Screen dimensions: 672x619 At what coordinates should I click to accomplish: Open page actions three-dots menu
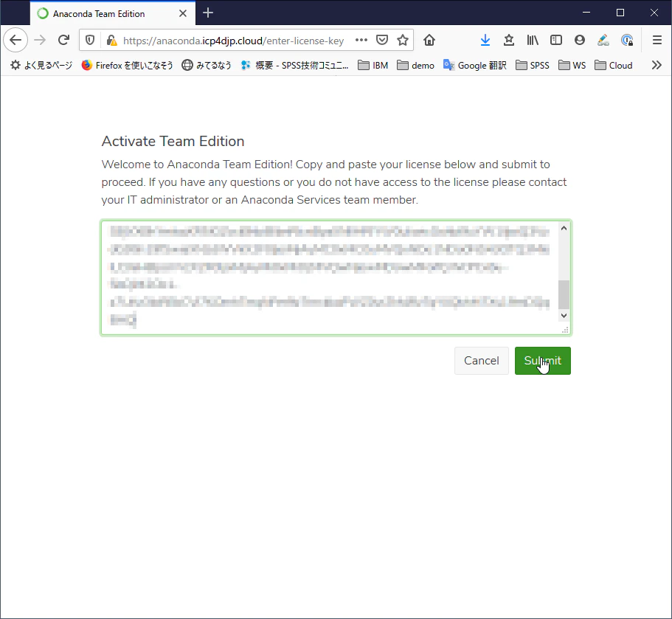pos(361,41)
